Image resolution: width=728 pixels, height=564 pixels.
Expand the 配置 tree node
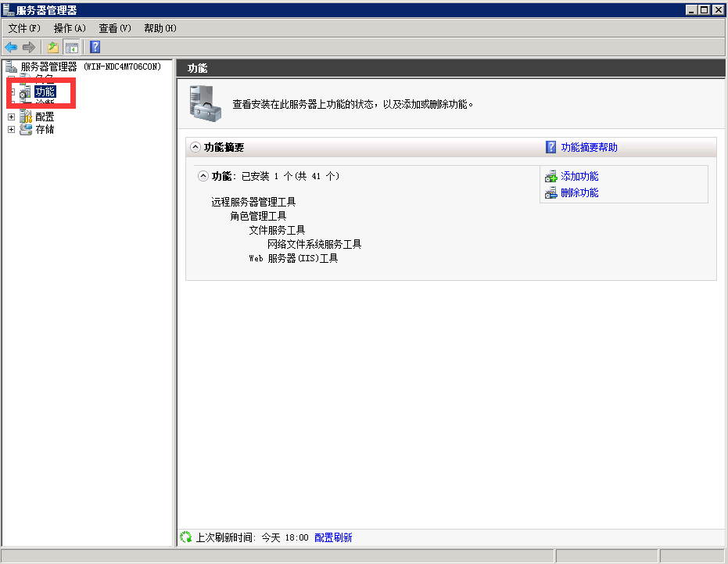click(x=11, y=117)
